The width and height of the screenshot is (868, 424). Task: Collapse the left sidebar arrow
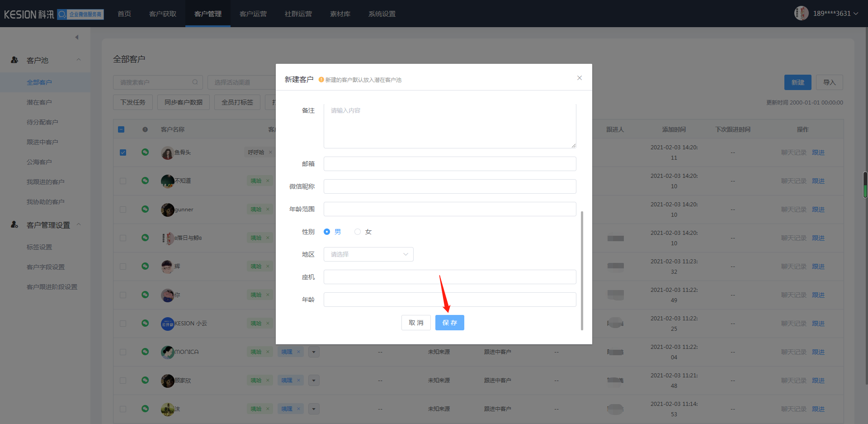[77, 37]
